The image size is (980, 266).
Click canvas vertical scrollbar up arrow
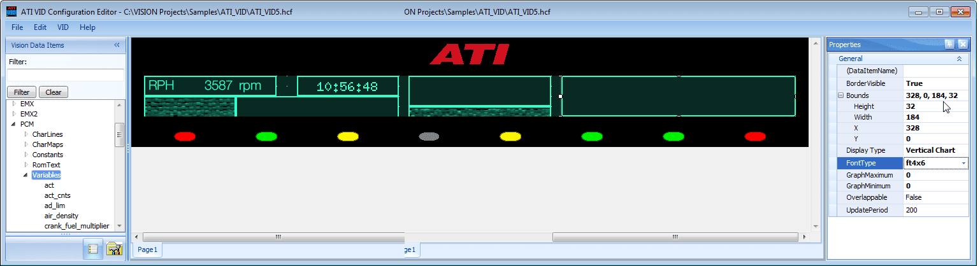tap(814, 43)
